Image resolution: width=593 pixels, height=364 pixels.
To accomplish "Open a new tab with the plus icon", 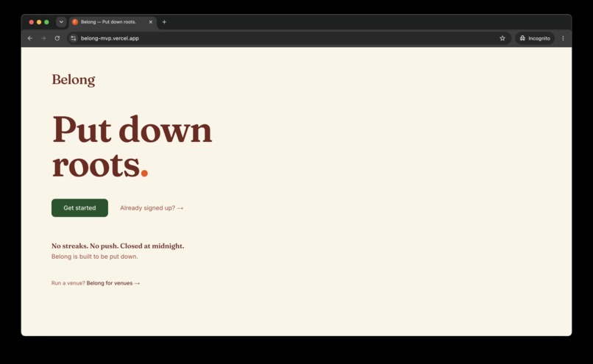I will (x=164, y=22).
